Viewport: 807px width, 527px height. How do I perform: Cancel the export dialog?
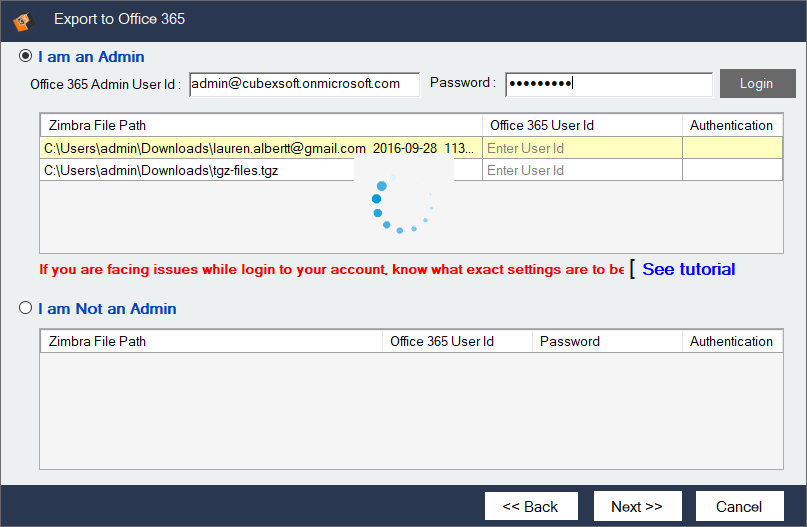[739, 506]
